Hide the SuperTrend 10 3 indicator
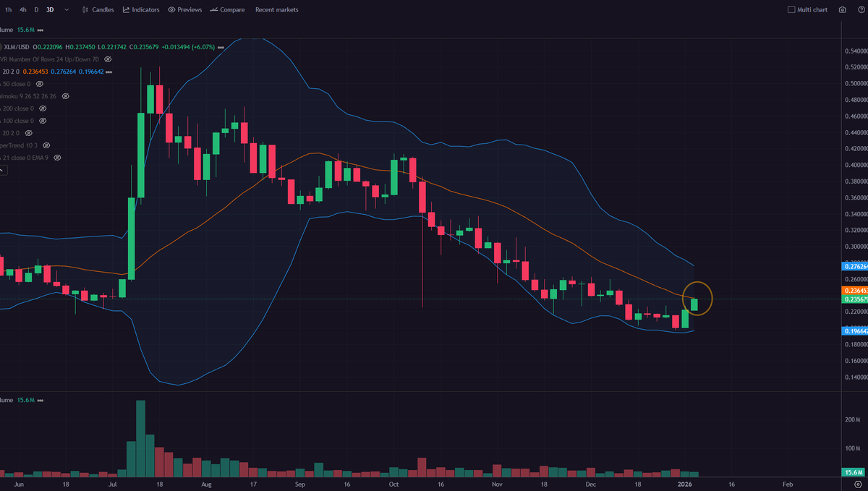This screenshot has width=868, height=491. tap(46, 145)
